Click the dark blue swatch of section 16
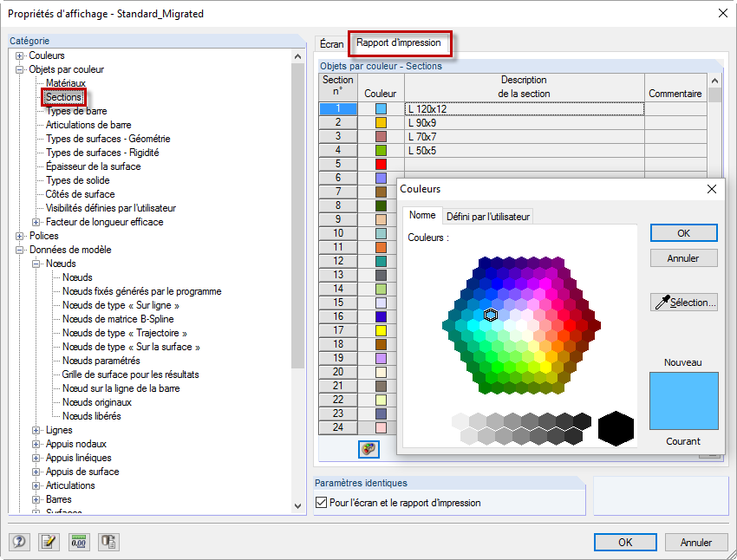737x560 pixels. [x=381, y=316]
